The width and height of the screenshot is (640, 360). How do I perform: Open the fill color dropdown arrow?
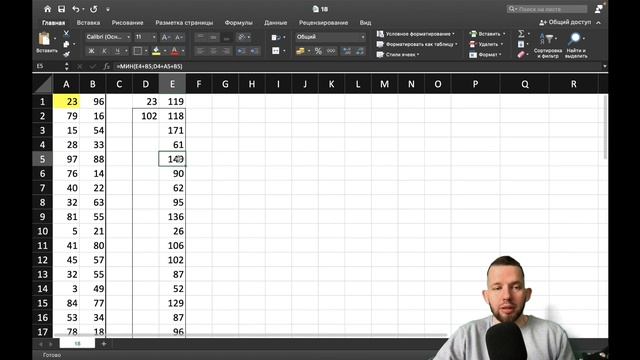(165, 51)
